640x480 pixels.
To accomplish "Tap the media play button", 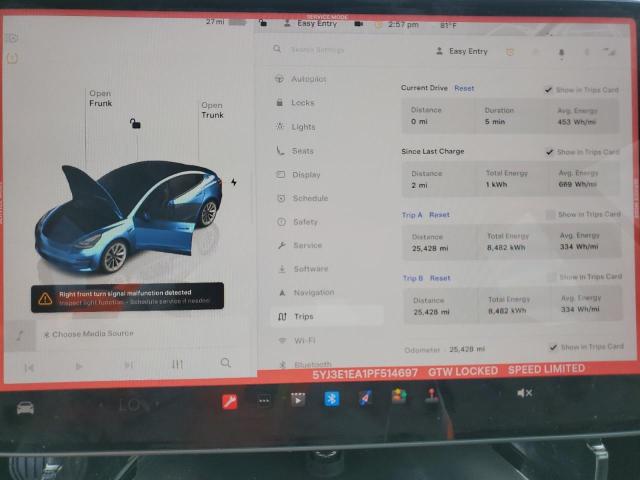I will click(x=79, y=366).
